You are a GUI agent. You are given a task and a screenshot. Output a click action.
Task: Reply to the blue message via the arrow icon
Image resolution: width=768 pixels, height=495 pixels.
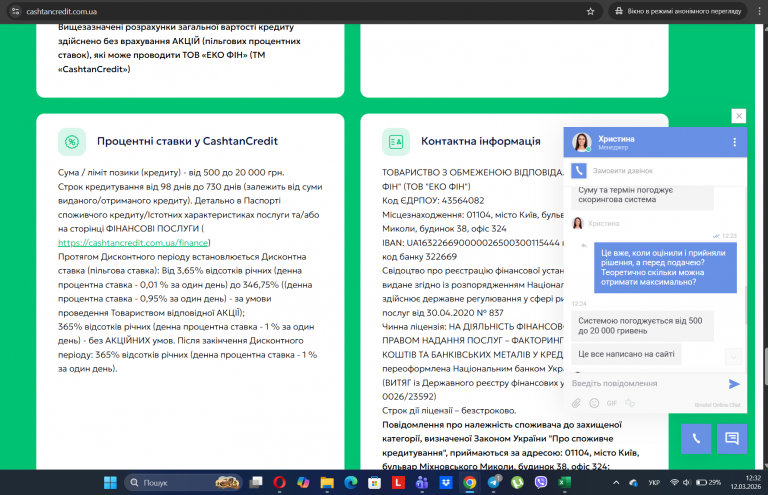tap(584, 246)
